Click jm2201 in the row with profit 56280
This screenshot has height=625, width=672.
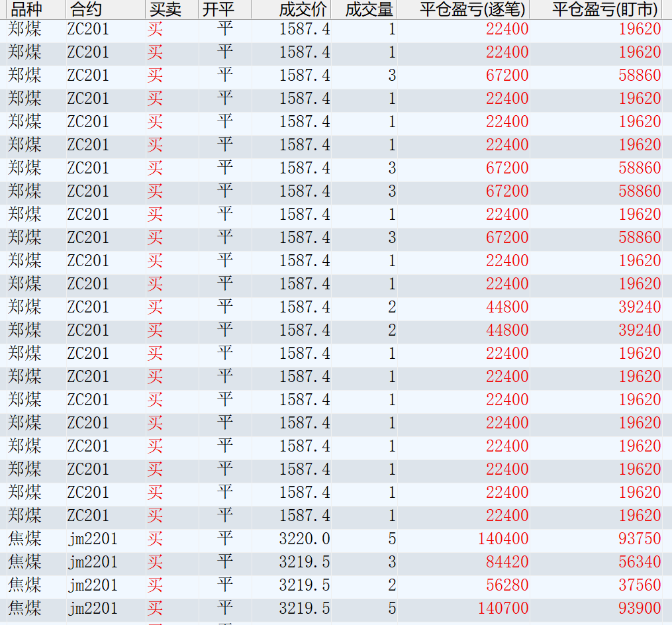pos(93,585)
